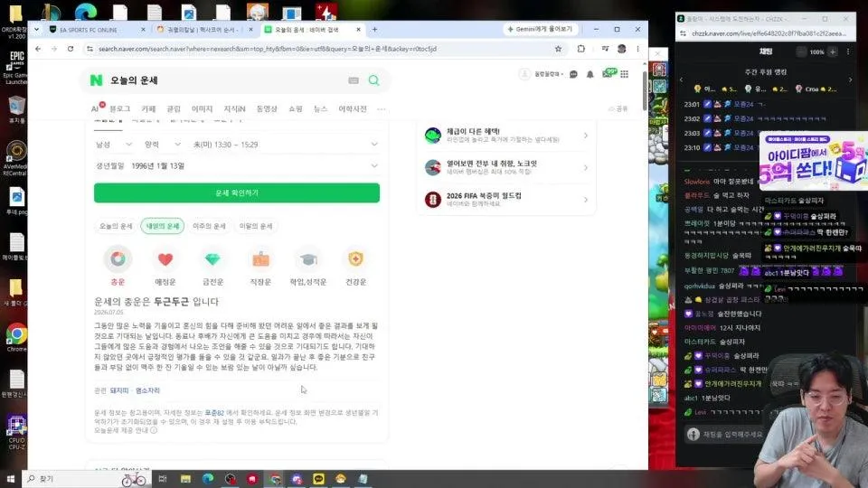Image resolution: width=868 pixels, height=488 pixels.
Task: Open Chrome three-dot menu
Action: point(637,49)
